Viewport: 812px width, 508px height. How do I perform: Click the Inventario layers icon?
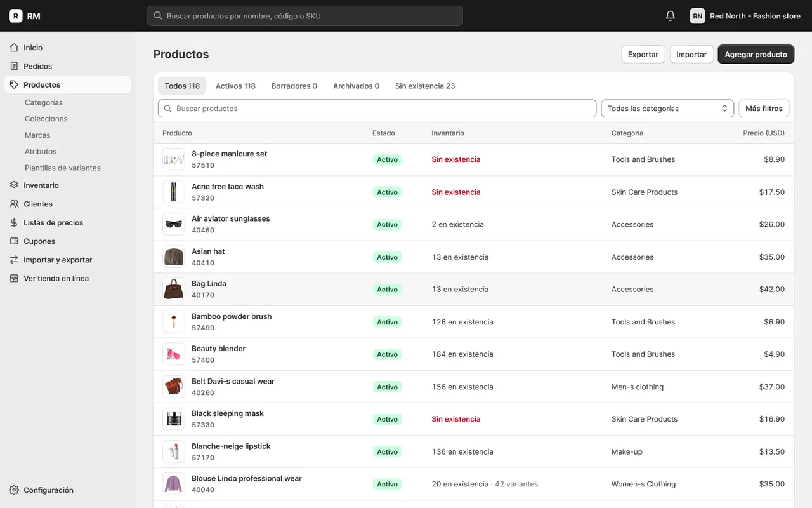click(x=15, y=185)
